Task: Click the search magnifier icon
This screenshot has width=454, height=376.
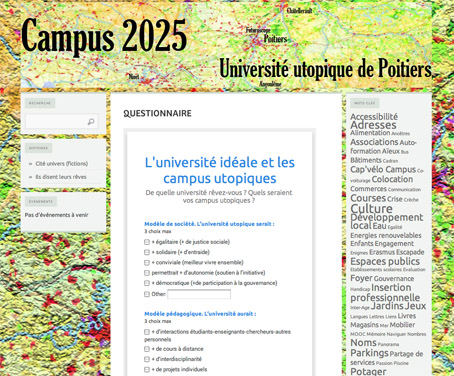Action: click(x=91, y=122)
